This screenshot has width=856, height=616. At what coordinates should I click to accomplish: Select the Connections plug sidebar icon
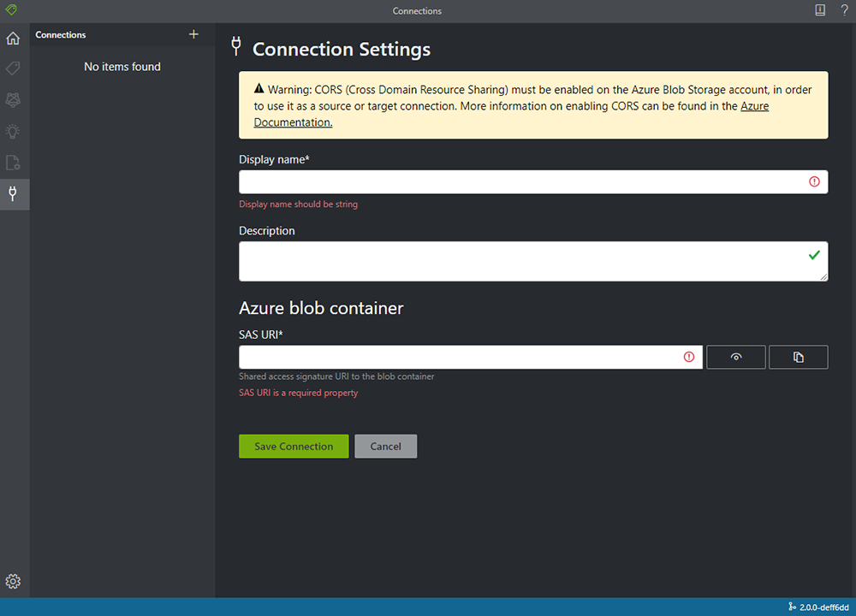coord(13,193)
